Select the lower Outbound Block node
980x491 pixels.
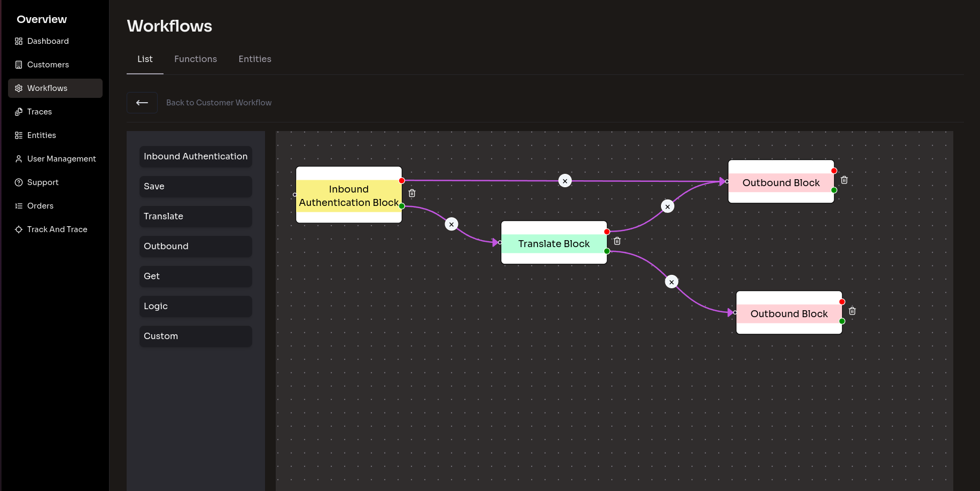(789, 313)
